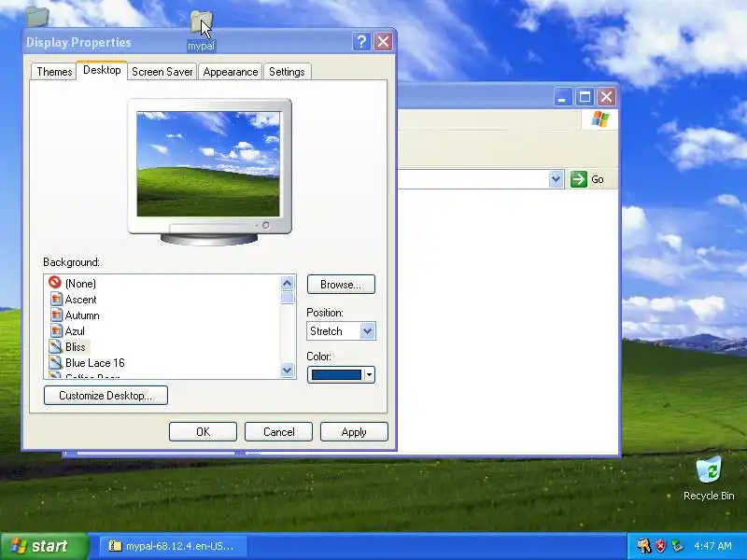Pick the Azul background

pyautogui.click(x=75, y=331)
